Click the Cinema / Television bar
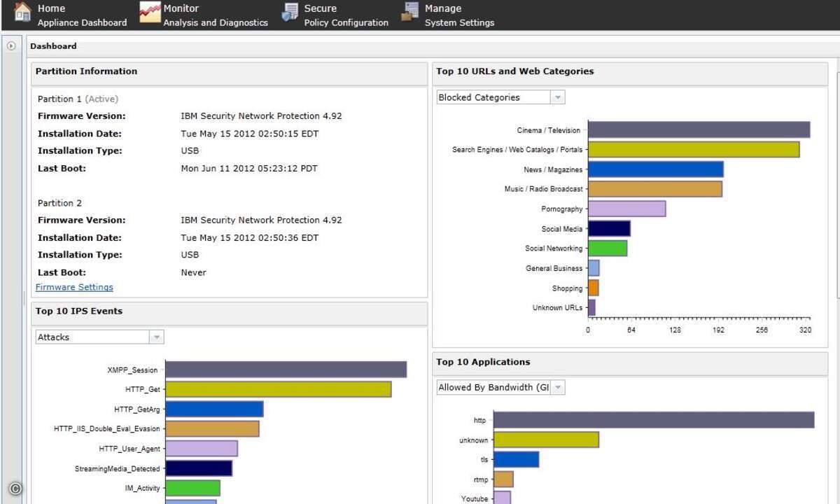The width and height of the screenshot is (840, 504). pyautogui.click(x=699, y=130)
